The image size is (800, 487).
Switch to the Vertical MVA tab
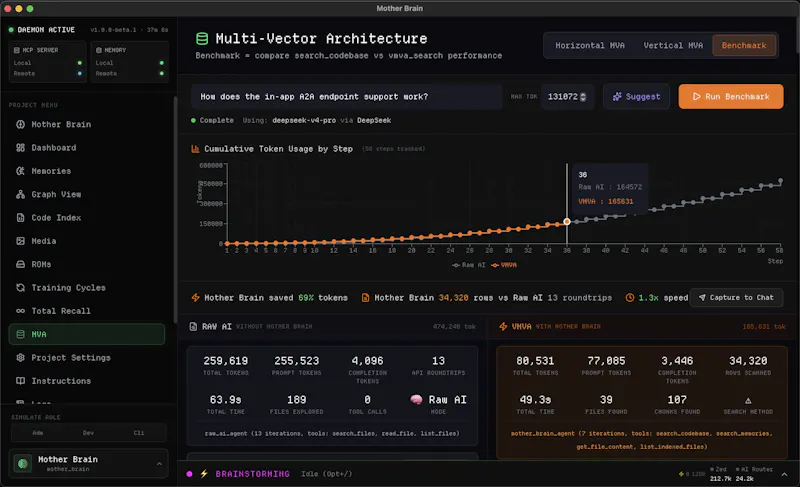673,45
